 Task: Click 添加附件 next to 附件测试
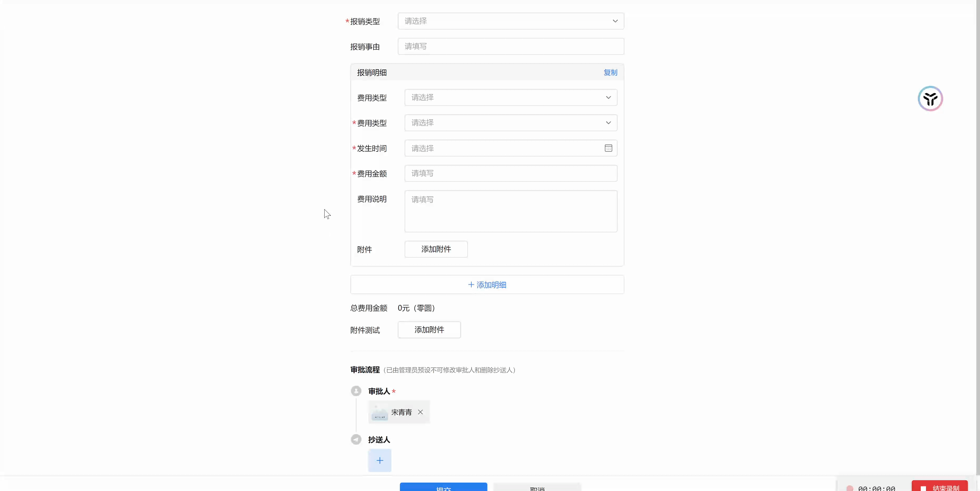[429, 330]
